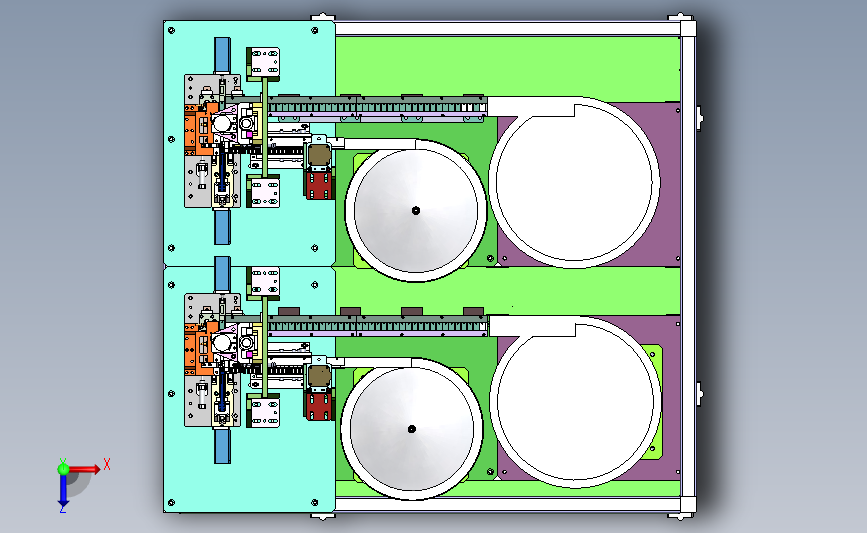Select the lower large white feeder bowl
Viewport: 867px width, 533px height.
click(575, 402)
